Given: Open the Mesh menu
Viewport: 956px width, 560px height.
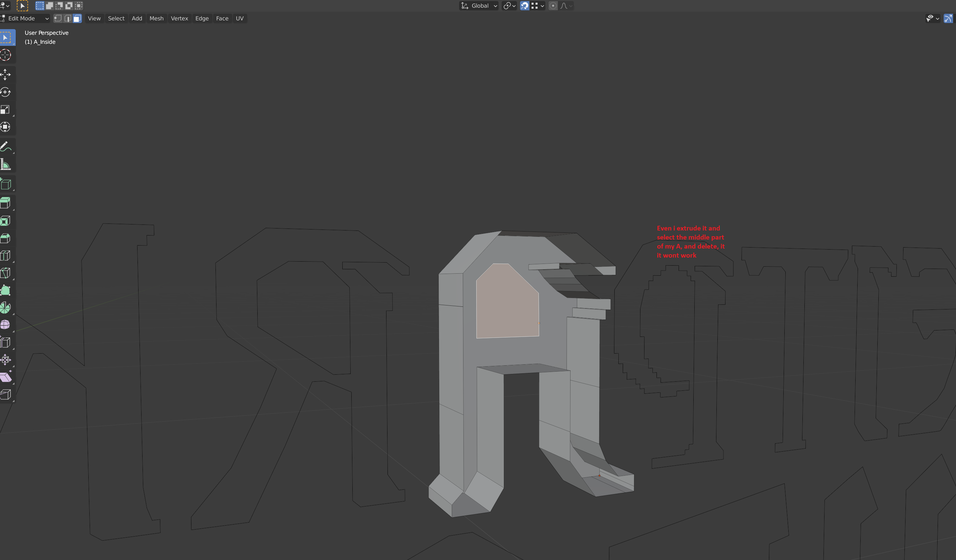Looking at the screenshot, I should pyautogui.click(x=156, y=18).
